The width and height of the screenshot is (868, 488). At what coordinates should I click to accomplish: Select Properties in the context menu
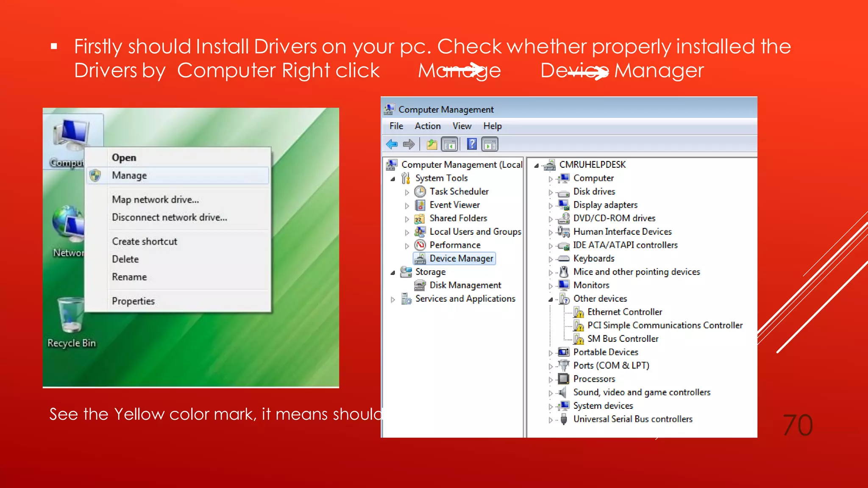(x=133, y=301)
